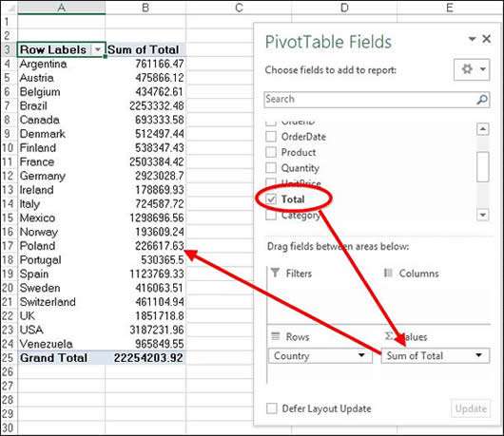This screenshot has width=504, height=436.
Task: Uncheck the Total field checkbox
Action: click(x=271, y=199)
